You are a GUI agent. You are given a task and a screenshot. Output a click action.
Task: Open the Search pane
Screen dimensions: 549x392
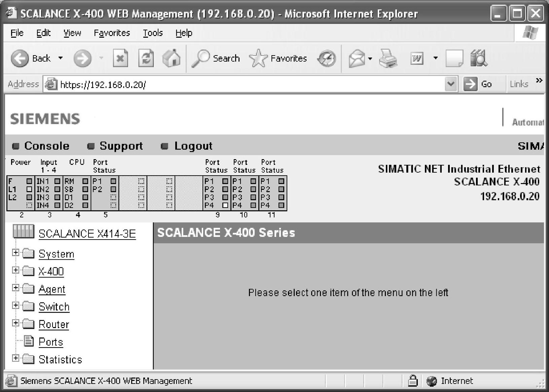click(x=215, y=59)
